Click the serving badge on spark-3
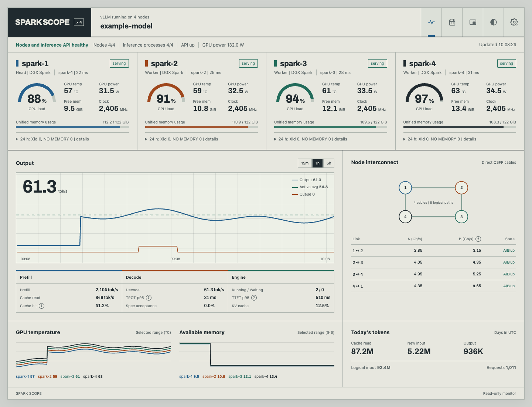 coord(378,64)
